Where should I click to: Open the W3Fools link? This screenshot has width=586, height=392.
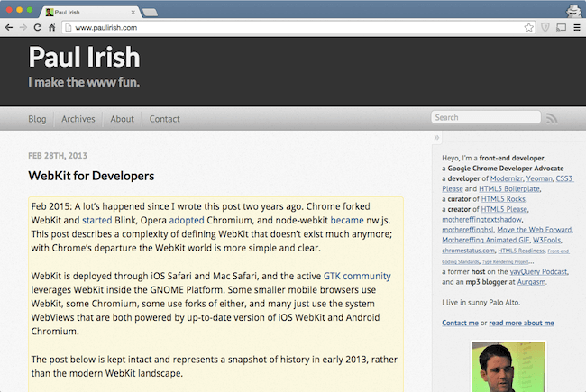[x=546, y=240]
